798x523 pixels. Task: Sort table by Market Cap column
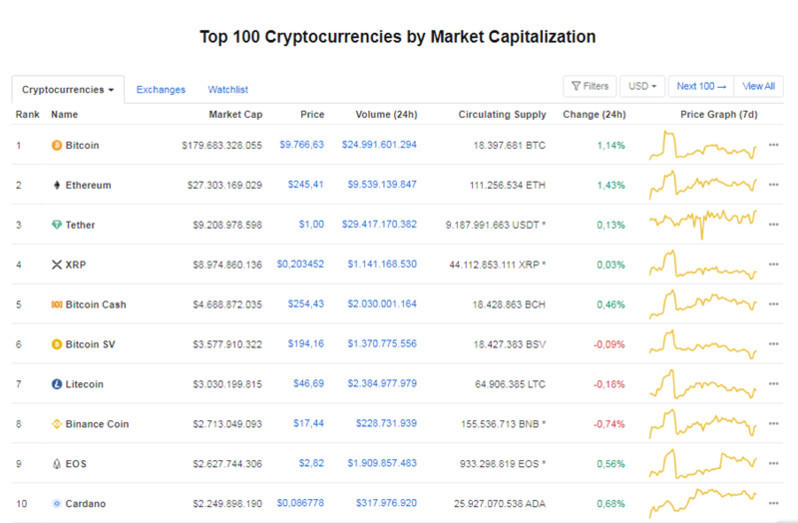click(x=235, y=115)
